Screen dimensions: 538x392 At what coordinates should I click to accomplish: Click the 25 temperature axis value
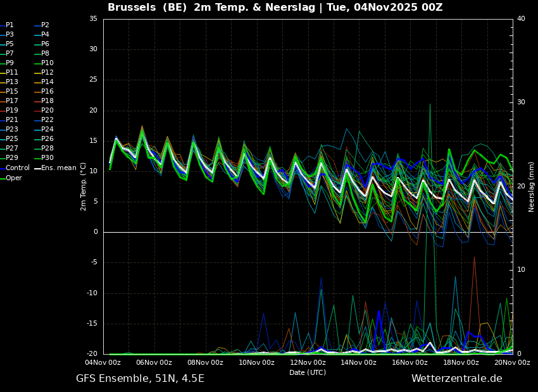(93, 80)
